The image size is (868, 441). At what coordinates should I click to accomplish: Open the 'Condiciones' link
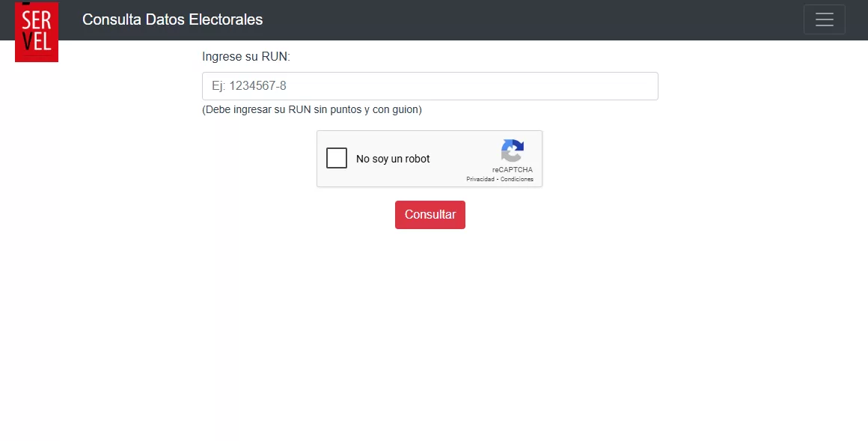click(x=518, y=179)
